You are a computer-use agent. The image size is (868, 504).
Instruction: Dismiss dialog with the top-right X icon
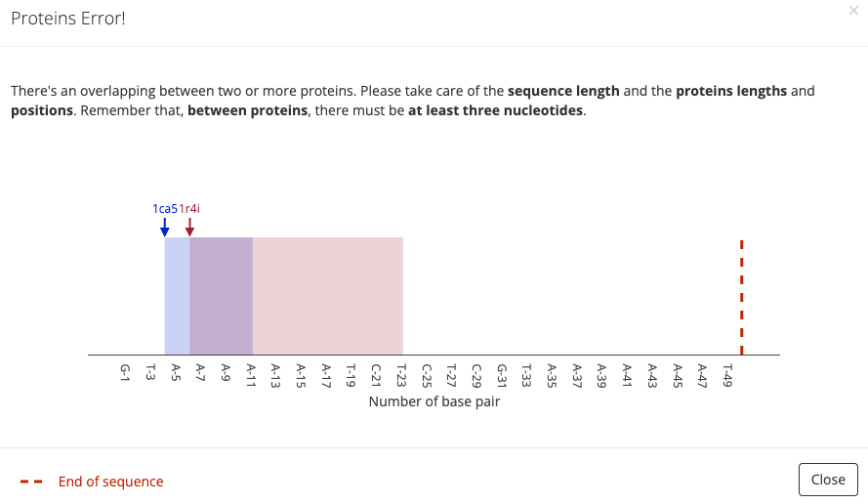[853, 11]
